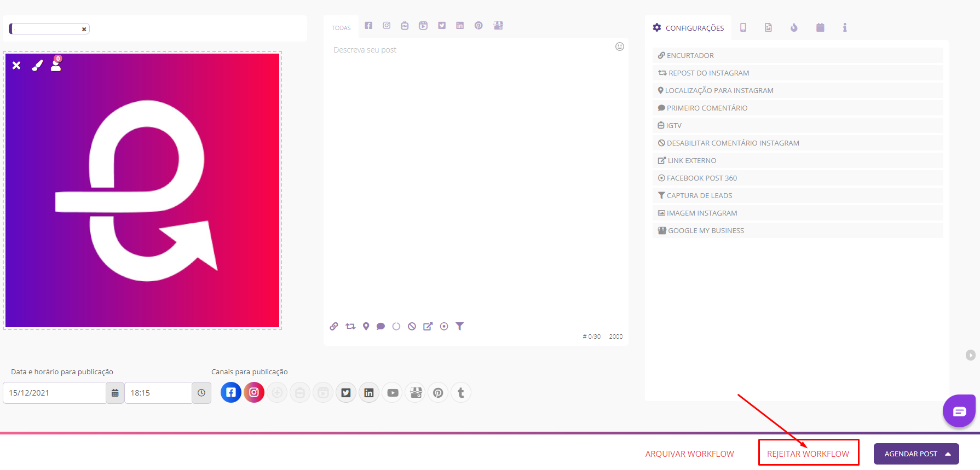Click the disable-comments ban icon below text area
Screen dimensions: 980x470
point(412,326)
